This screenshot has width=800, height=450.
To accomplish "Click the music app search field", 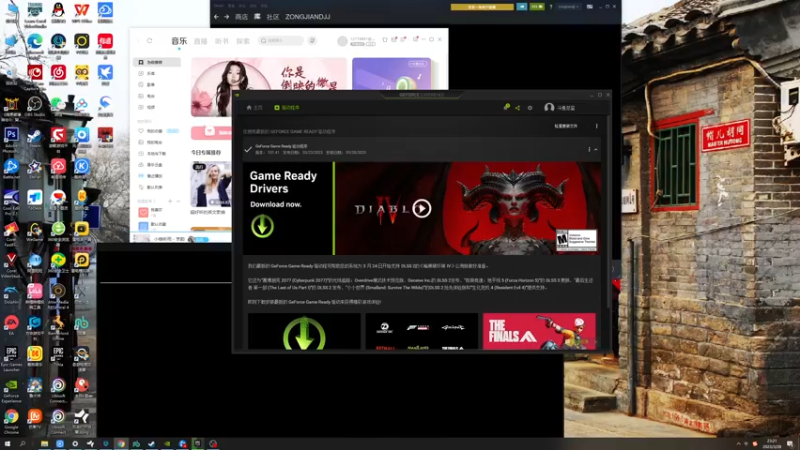I will pos(281,40).
